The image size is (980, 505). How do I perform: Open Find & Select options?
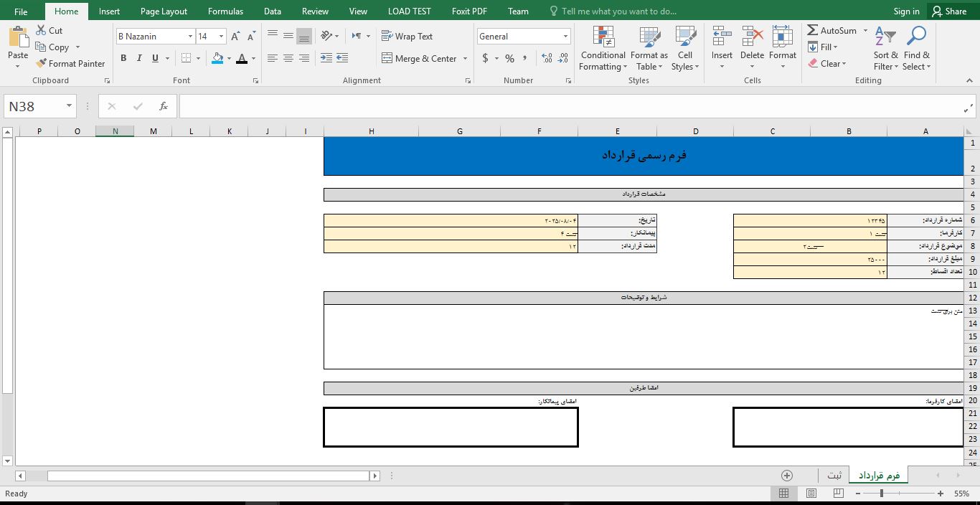tap(916, 48)
